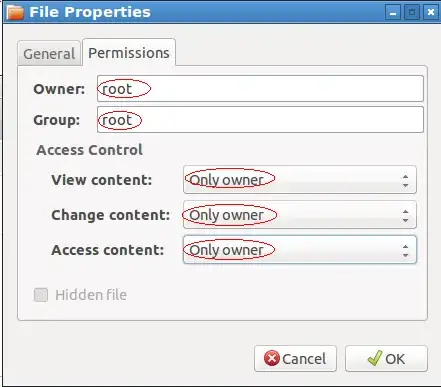Screen dimensions: 441x387
Task: Click the red X icon on Cancel
Action: click(272, 359)
